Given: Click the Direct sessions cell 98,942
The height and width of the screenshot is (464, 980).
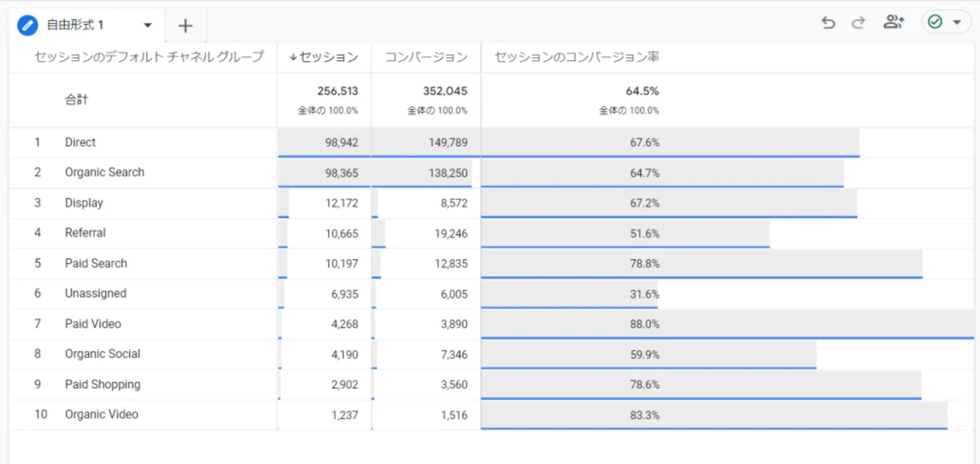Looking at the screenshot, I should click(x=342, y=143).
